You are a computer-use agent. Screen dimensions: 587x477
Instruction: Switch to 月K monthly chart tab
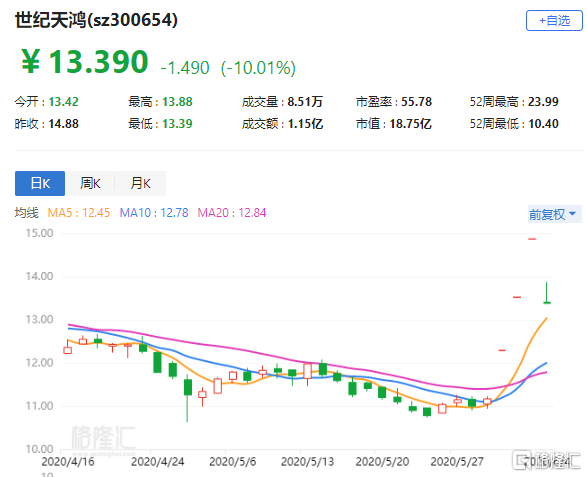tap(140, 183)
